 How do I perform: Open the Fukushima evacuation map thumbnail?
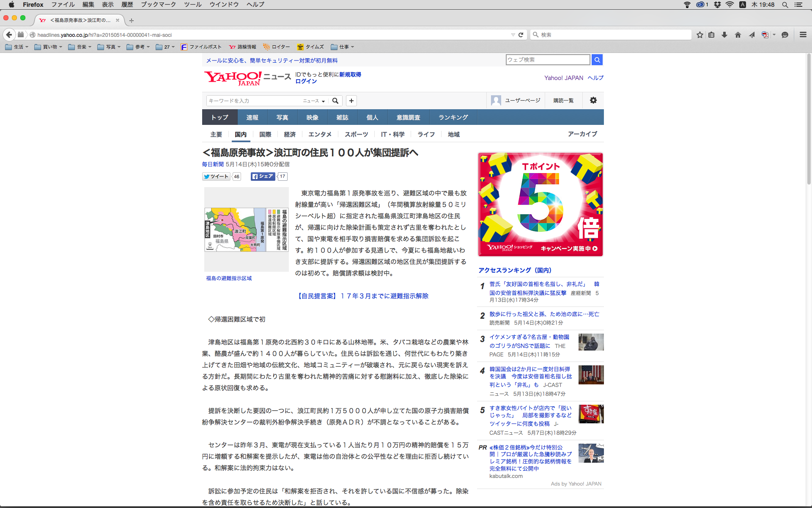[246, 229]
